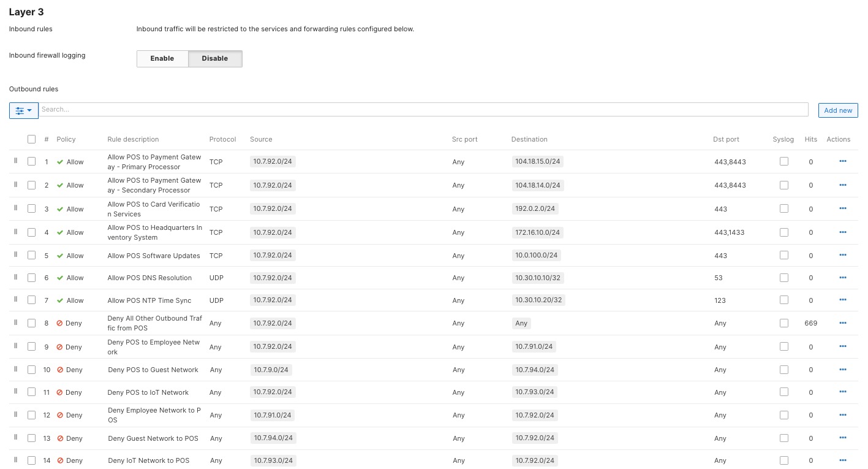Enable inbound firewall logging
Viewport: 868px width, 469px height.
pyautogui.click(x=162, y=58)
